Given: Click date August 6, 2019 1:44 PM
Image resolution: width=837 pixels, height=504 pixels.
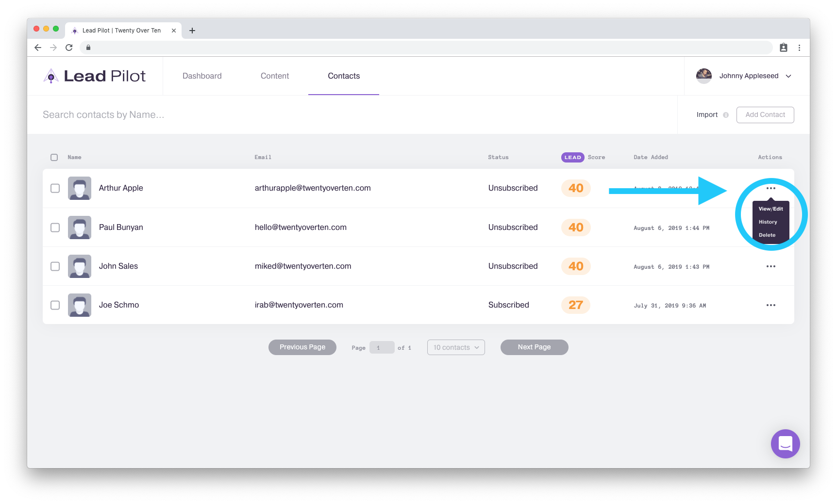Looking at the screenshot, I should [671, 228].
